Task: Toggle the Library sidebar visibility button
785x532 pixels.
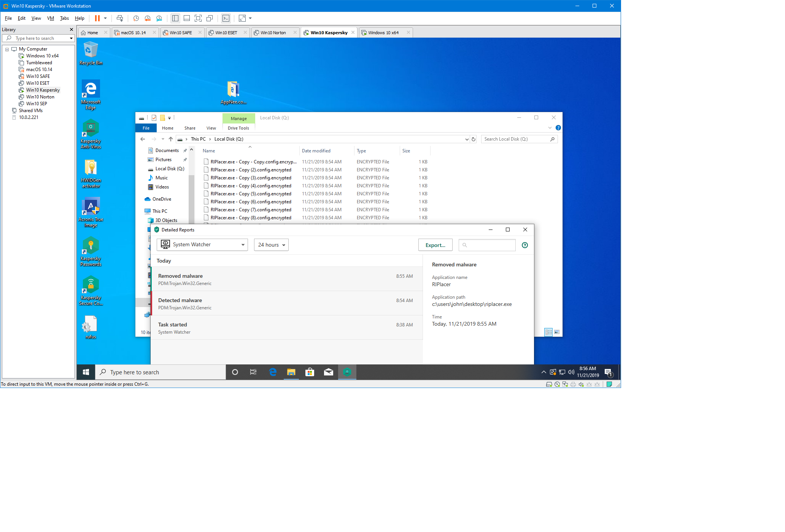Action: (x=175, y=18)
